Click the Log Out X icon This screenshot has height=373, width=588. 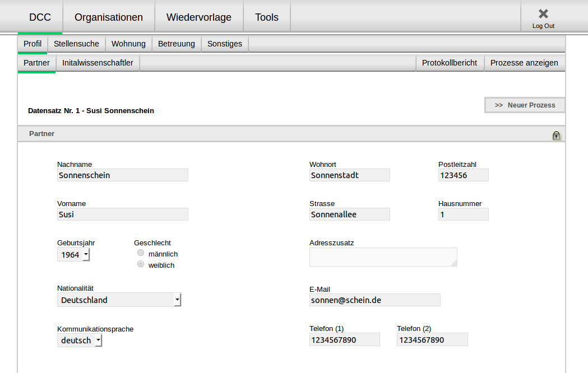click(x=543, y=14)
